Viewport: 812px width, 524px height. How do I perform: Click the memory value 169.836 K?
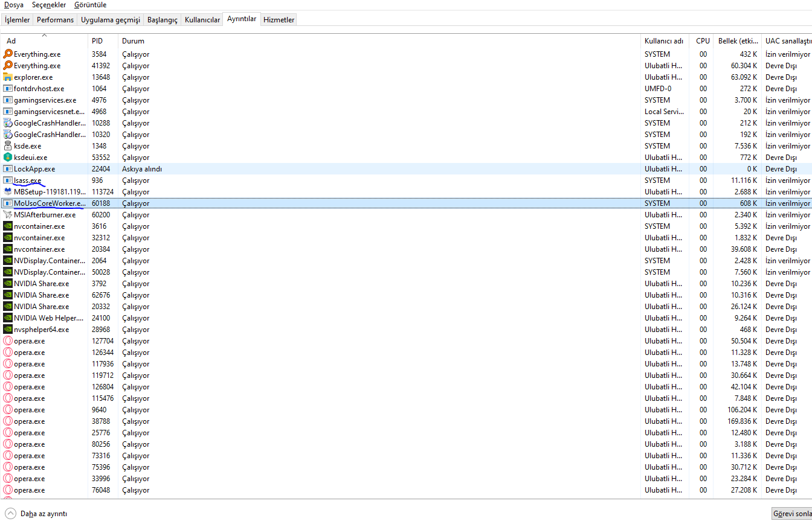point(743,421)
